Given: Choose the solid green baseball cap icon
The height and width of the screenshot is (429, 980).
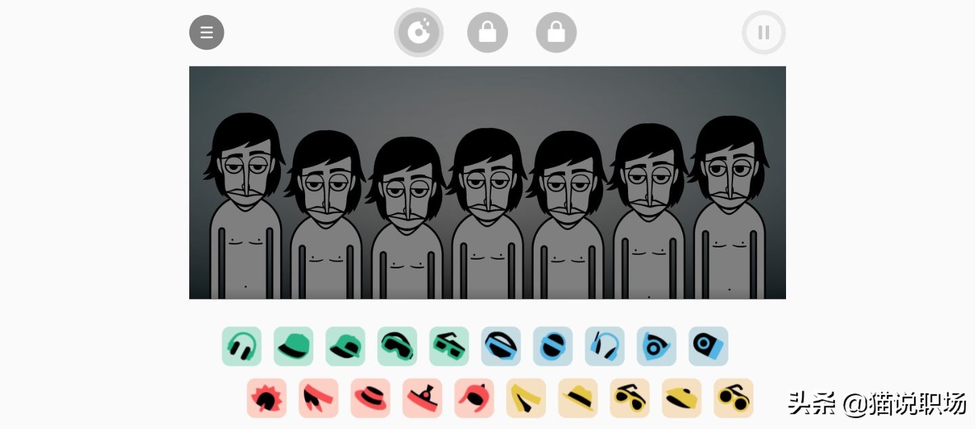Looking at the screenshot, I should (x=294, y=346).
